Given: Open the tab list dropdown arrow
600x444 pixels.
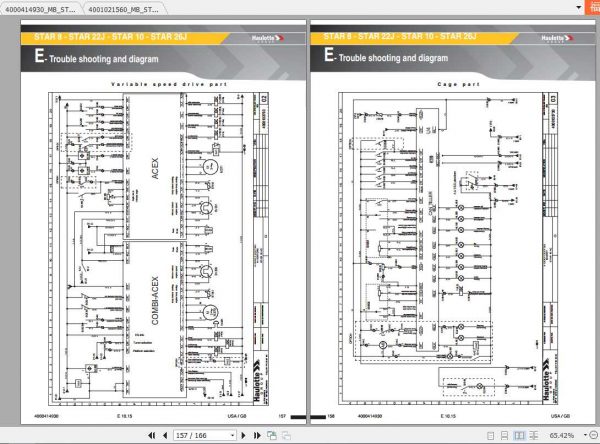Looking at the screenshot, I should pyautogui.click(x=579, y=7).
